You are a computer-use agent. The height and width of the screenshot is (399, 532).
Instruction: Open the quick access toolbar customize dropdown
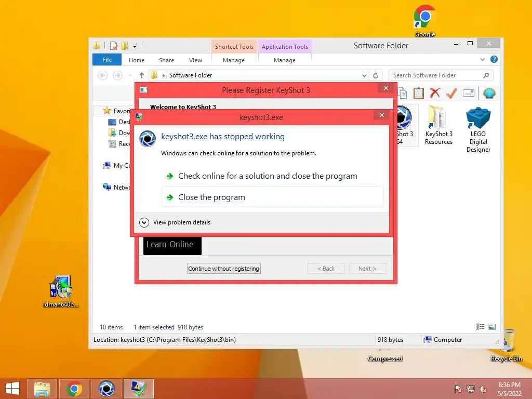point(135,46)
